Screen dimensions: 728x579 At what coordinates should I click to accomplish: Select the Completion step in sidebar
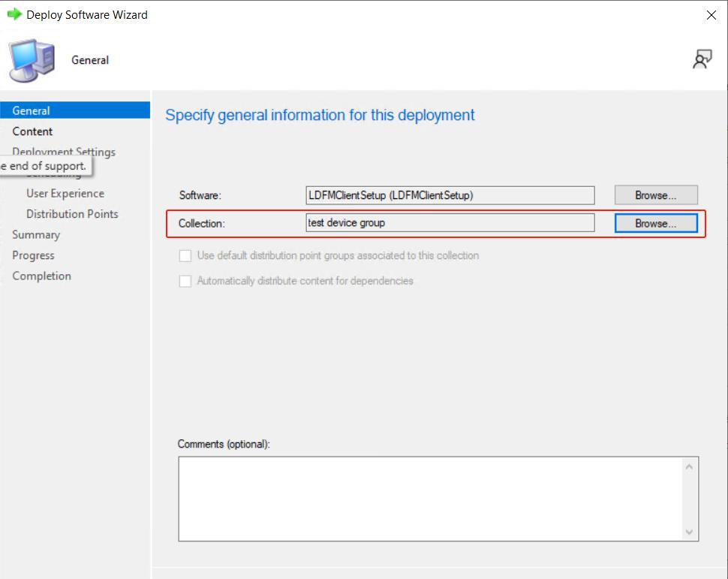[41, 276]
